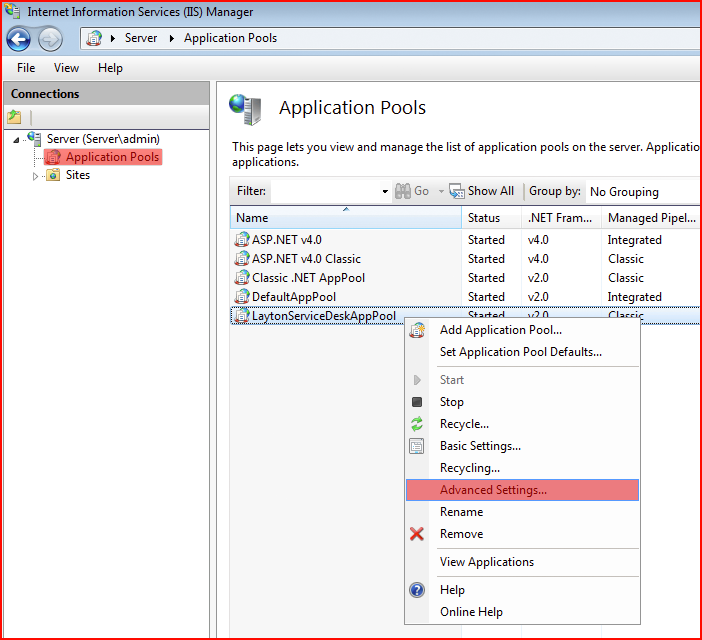Click the Add Application Pool menu icon

(417, 330)
